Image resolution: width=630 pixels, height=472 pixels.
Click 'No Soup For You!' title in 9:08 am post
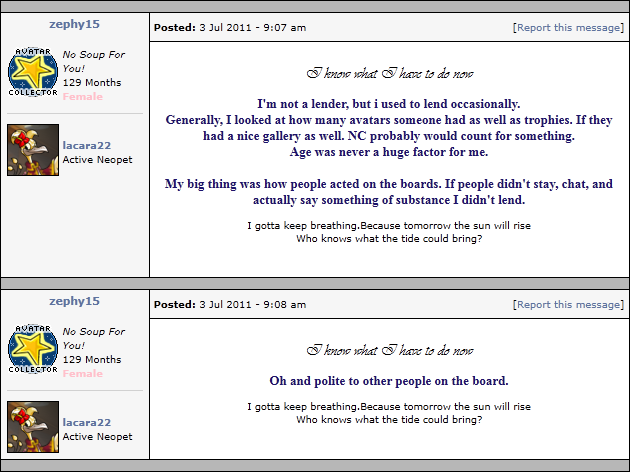[x=94, y=339]
